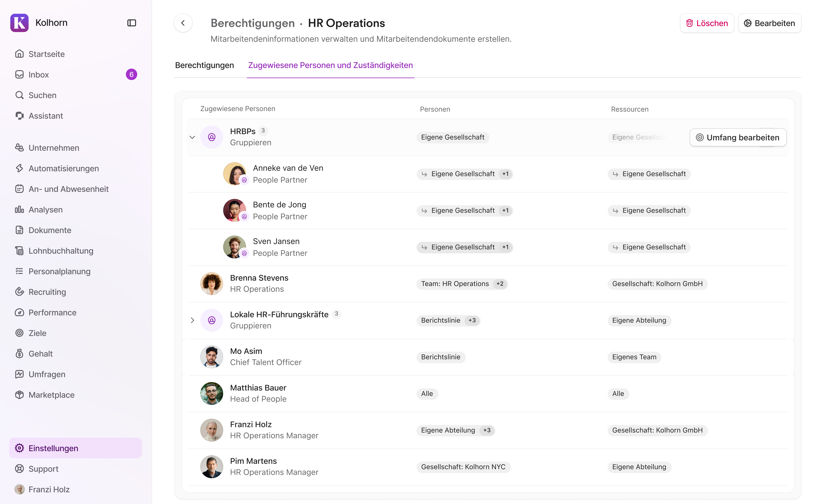Select Zugewiesene Personen und Zuständigkeiten tab
The height and width of the screenshot is (504, 824).
point(330,65)
